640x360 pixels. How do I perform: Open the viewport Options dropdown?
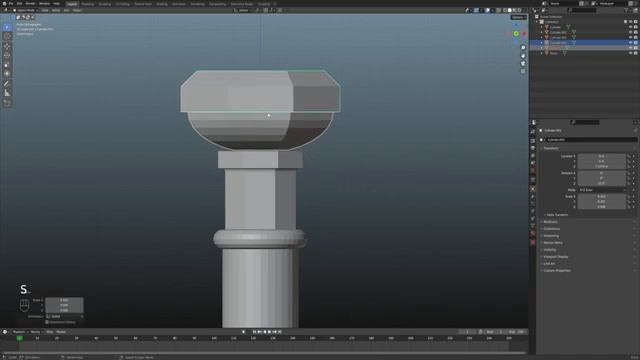coord(518,18)
